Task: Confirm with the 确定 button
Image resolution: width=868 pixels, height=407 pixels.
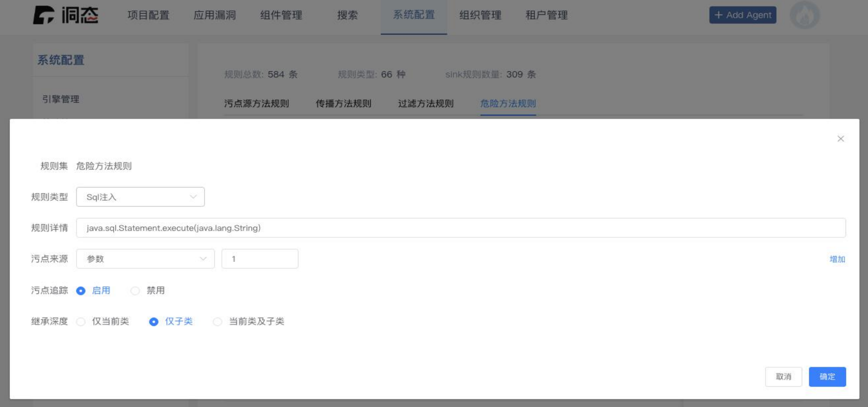Action: point(827,377)
